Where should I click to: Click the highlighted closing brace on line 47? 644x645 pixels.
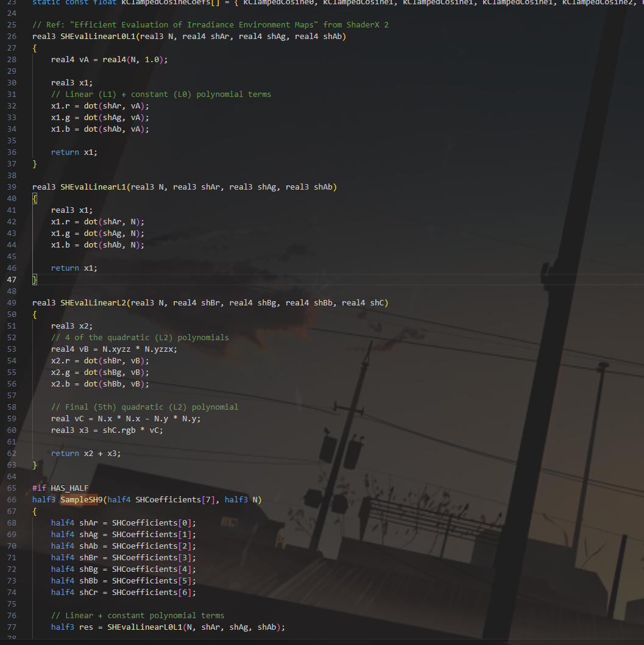coord(35,280)
